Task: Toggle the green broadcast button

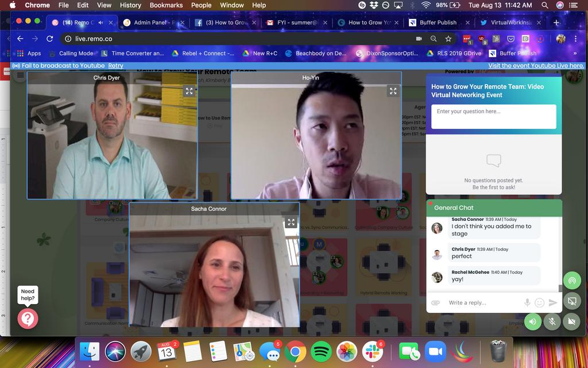Action: (x=572, y=280)
